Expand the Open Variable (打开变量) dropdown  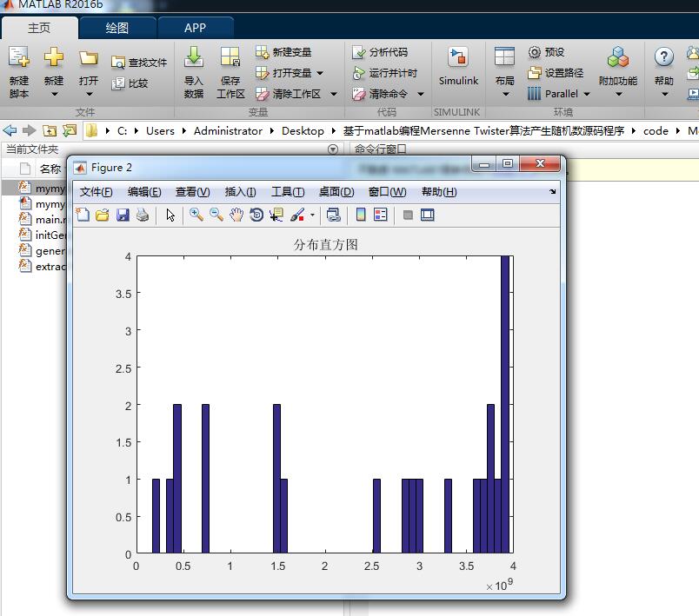click(x=320, y=73)
